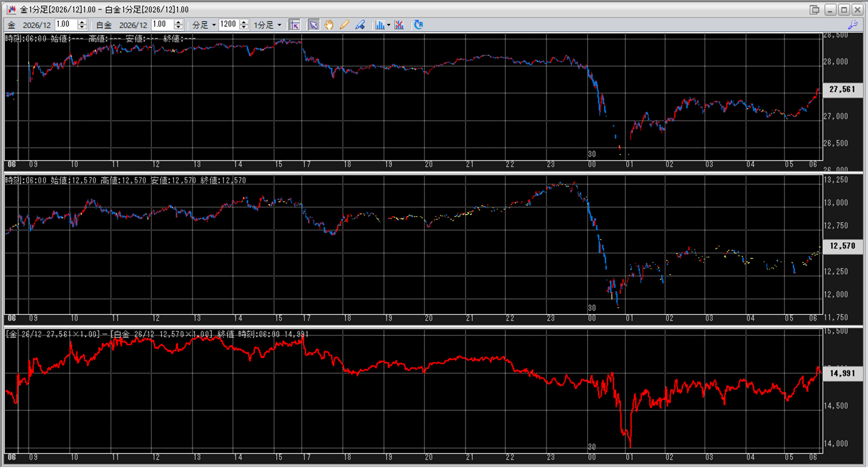Open the 1分足 interval dropdown

279,25
